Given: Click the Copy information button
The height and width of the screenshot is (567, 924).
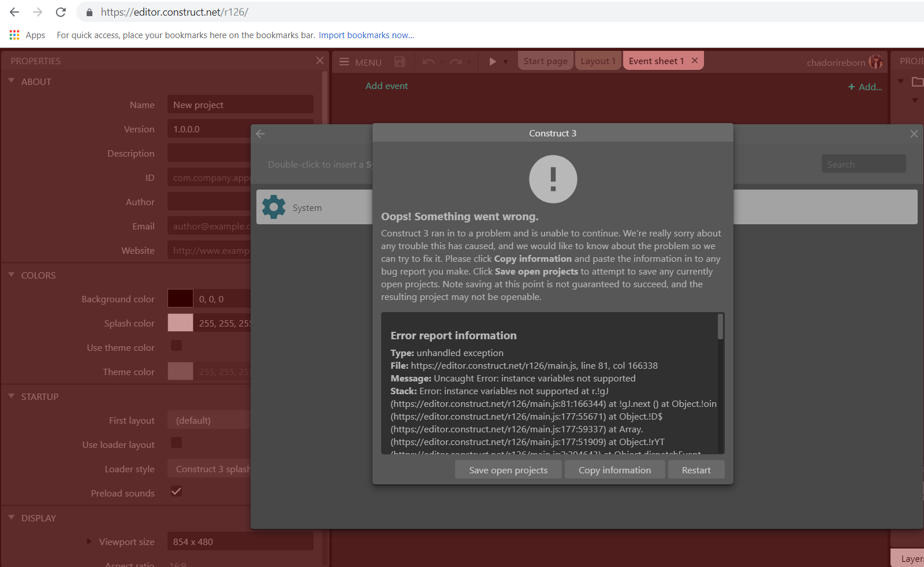Looking at the screenshot, I should point(614,469).
